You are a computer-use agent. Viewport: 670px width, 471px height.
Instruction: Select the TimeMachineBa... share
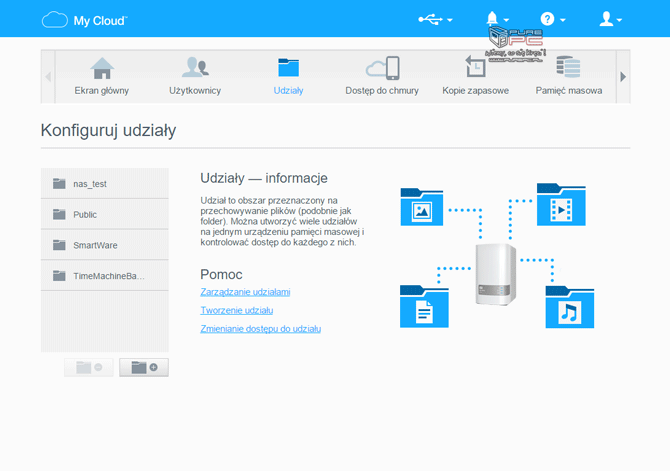point(105,276)
